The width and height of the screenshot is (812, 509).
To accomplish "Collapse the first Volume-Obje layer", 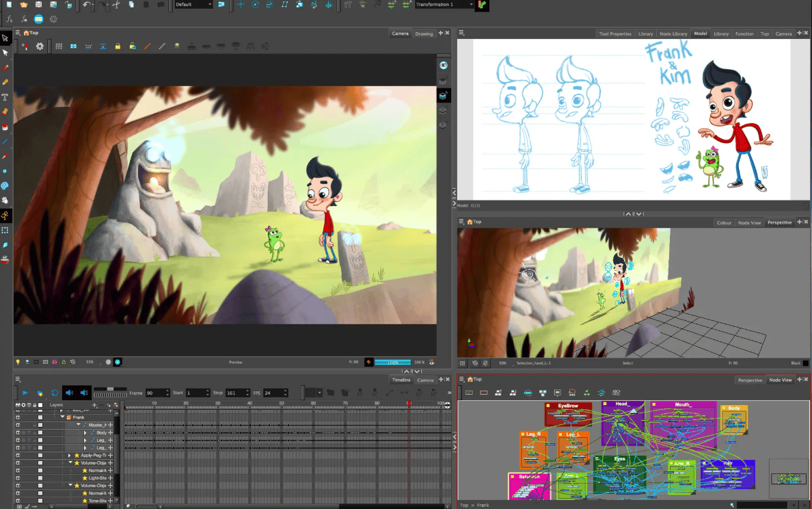I will pyautogui.click(x=70, y=463).
